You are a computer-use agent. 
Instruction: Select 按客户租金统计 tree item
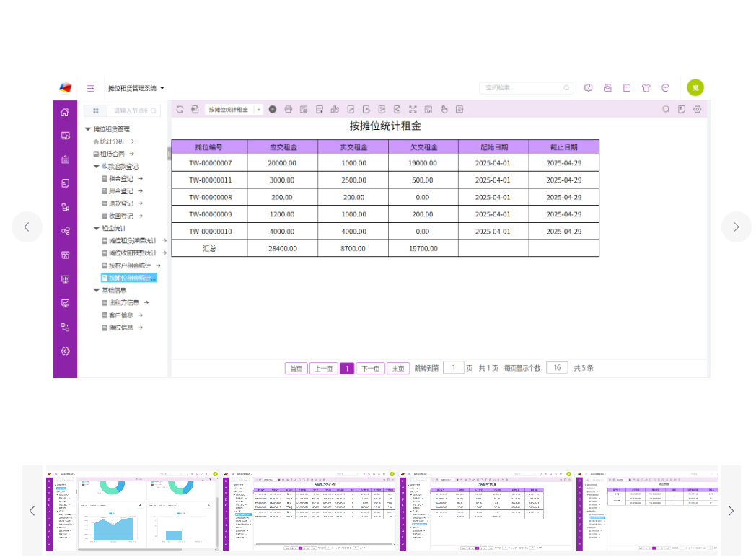tap(130, 266)
